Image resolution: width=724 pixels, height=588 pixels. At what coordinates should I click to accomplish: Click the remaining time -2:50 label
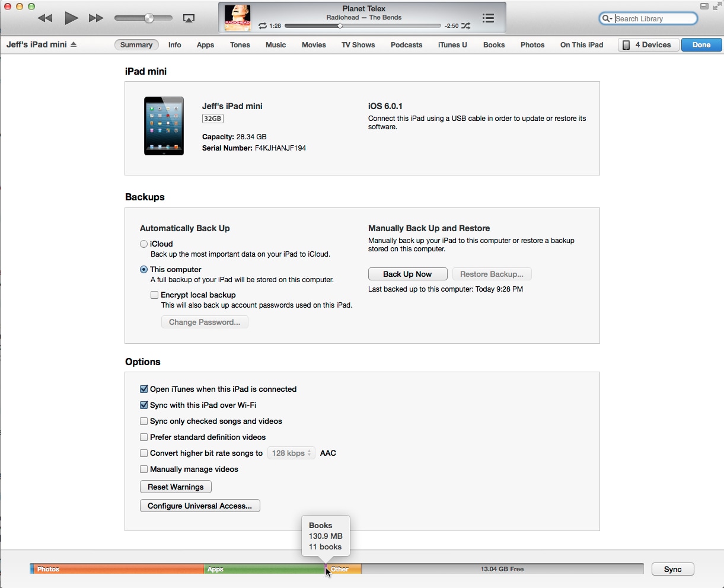coord(452,26)
